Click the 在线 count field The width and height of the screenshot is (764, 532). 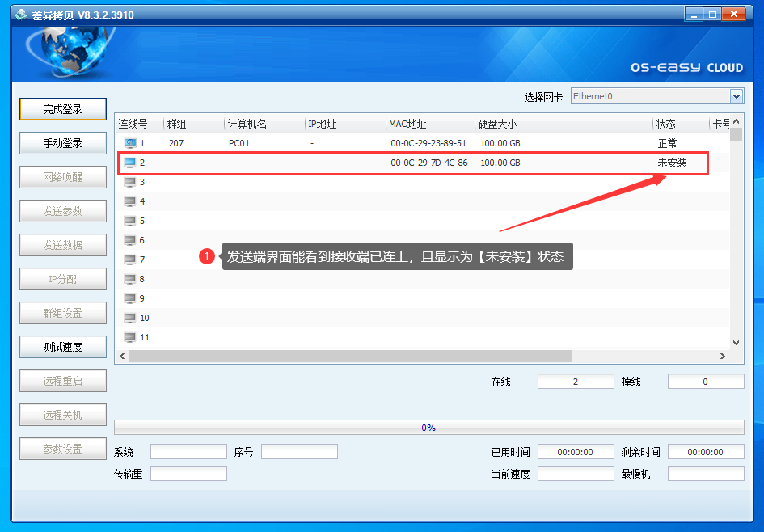click(x=576, y=382)
